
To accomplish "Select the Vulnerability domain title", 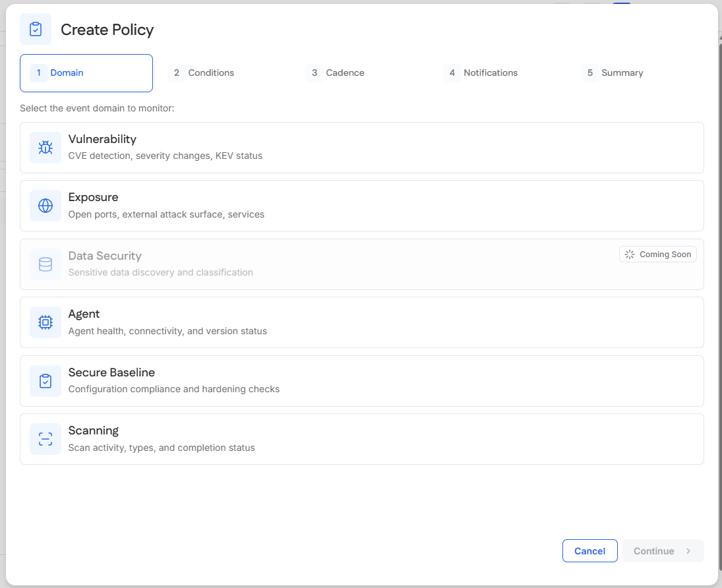I will pyautogui.click(x=102, y=139).
